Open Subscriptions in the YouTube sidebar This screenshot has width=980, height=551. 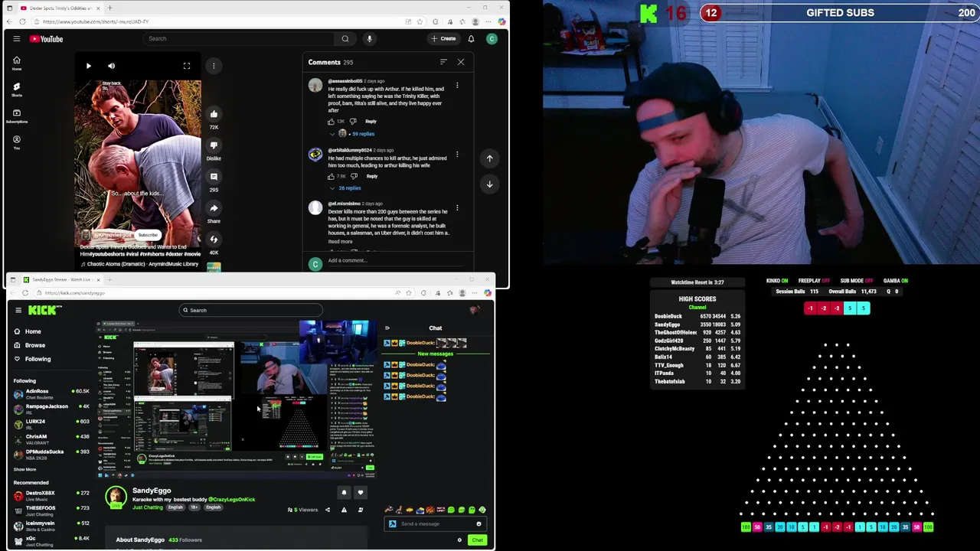point(17,116)
